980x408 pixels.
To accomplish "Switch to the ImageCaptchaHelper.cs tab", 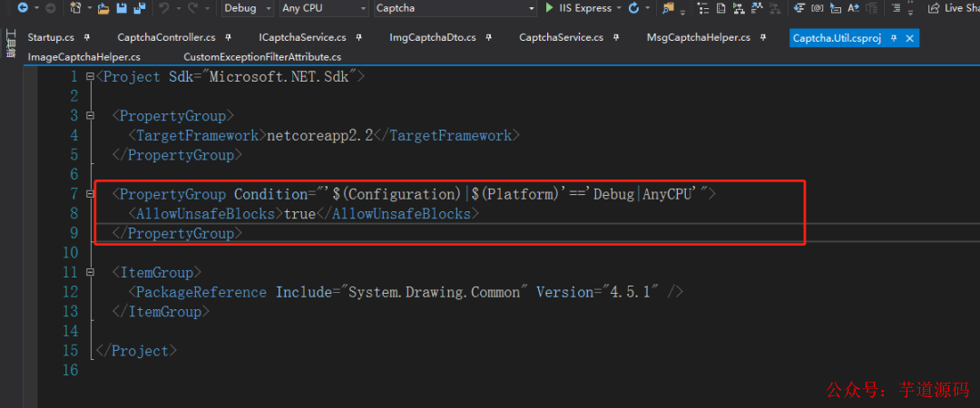I will click(x=83, y=57).
